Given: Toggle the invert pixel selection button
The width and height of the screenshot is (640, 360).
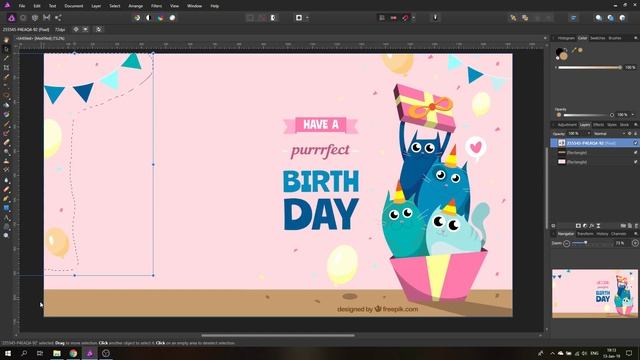Looking at the screenshot, I should tap(273, 18).
